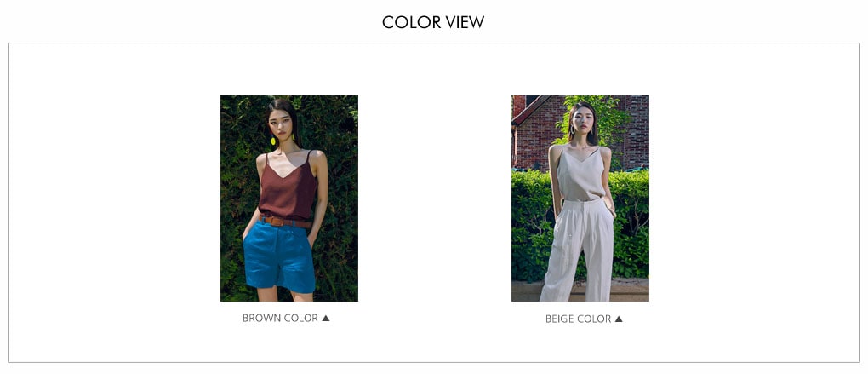Open the brown camisole model photo

click(x=289, y=199)
